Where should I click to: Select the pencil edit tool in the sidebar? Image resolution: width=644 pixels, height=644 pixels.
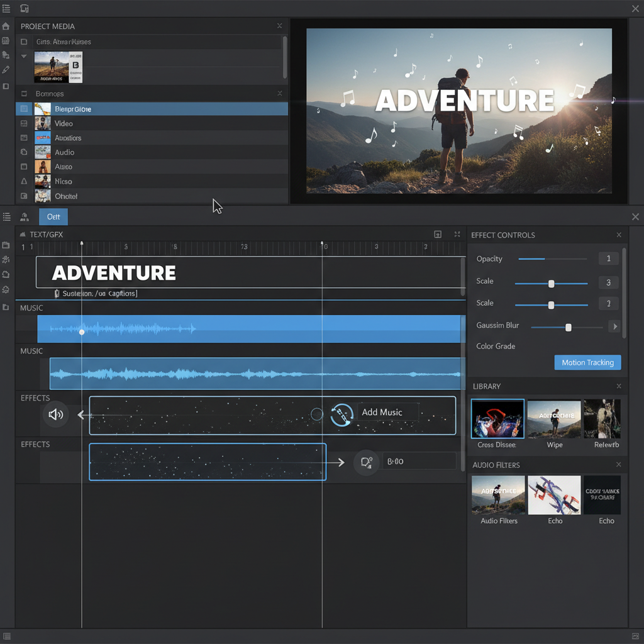pos(6,70)
